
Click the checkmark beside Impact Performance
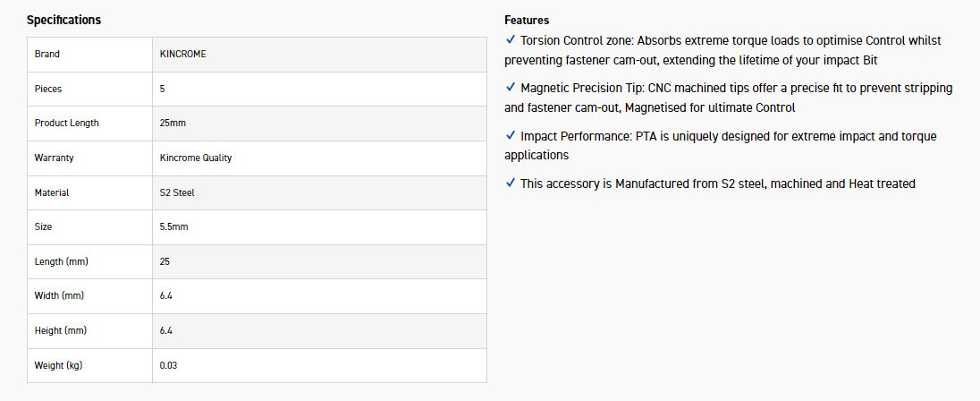(x=511, y=136)
